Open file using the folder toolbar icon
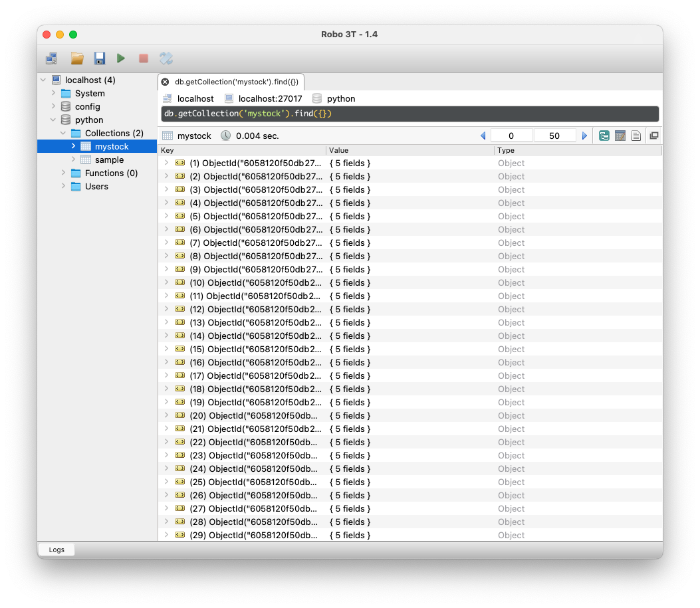This screenshot has width=700, height=608. tap(77, 58)
